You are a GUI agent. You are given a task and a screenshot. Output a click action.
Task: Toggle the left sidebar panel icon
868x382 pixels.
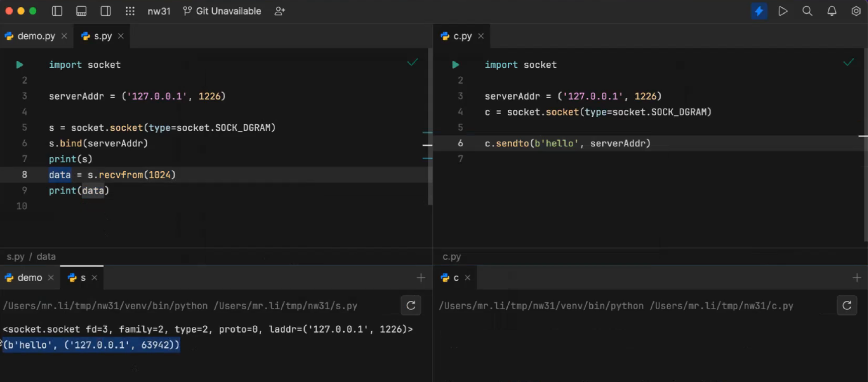(x=57, y=11)
